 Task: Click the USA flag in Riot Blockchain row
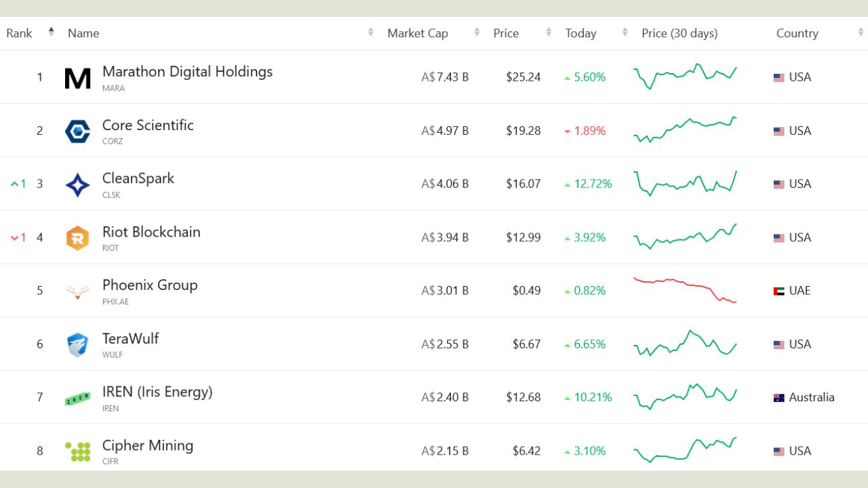point(779,238)
